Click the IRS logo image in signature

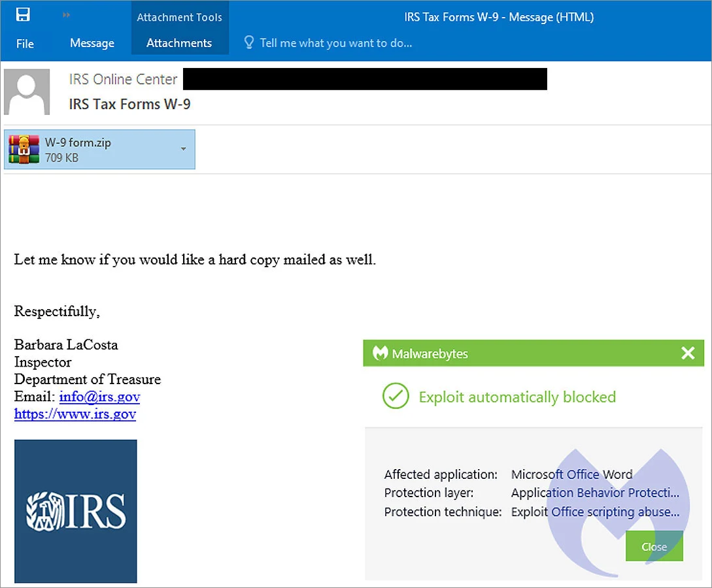pos(75,512)
